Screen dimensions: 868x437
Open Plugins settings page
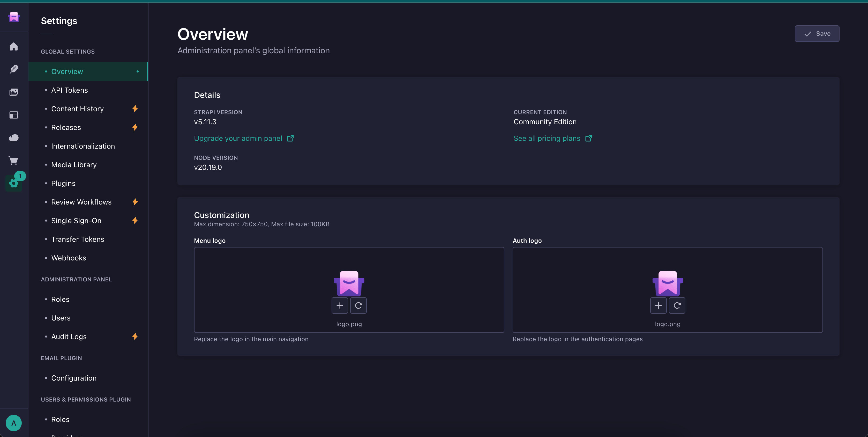(x=88, y=184)
